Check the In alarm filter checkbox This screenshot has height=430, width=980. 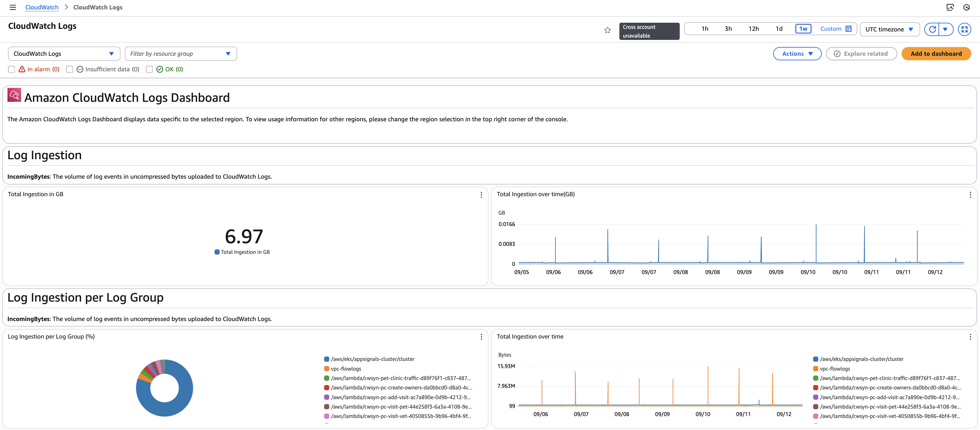11,69
